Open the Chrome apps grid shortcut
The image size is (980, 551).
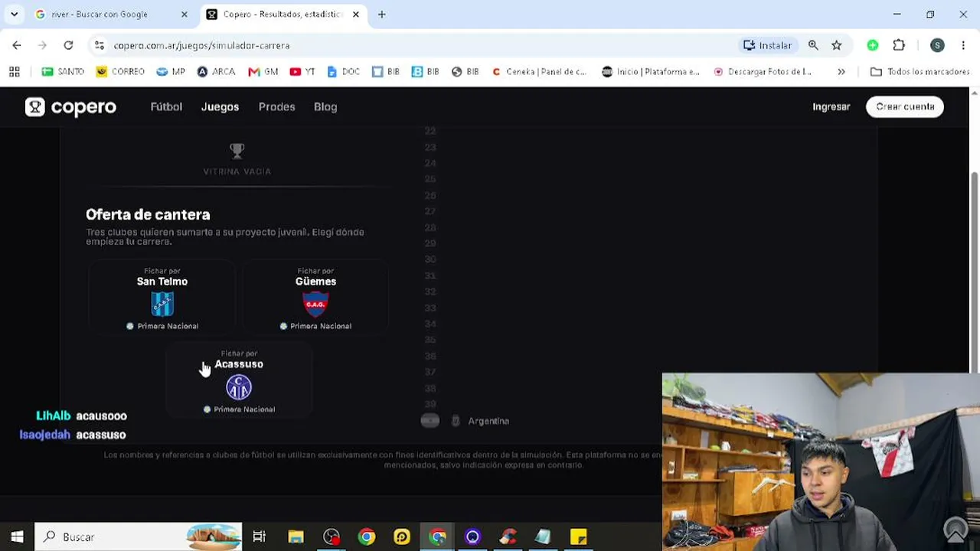click(14, 71)
